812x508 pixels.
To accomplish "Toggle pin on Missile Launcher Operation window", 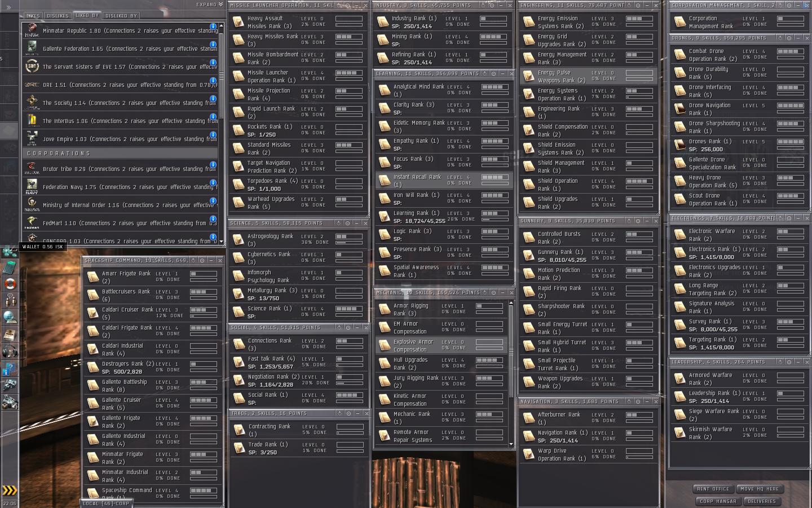I will pyautogui.click(x=348, y=5).
